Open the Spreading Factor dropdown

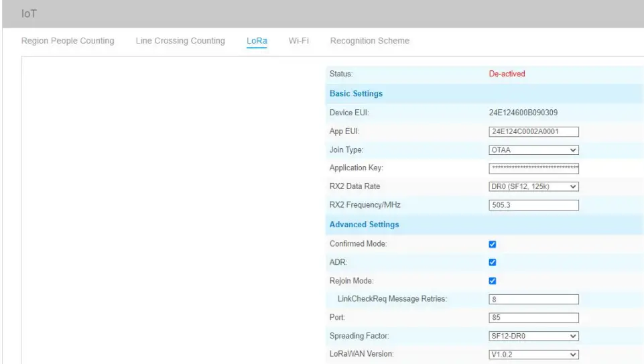pos(534,336)
